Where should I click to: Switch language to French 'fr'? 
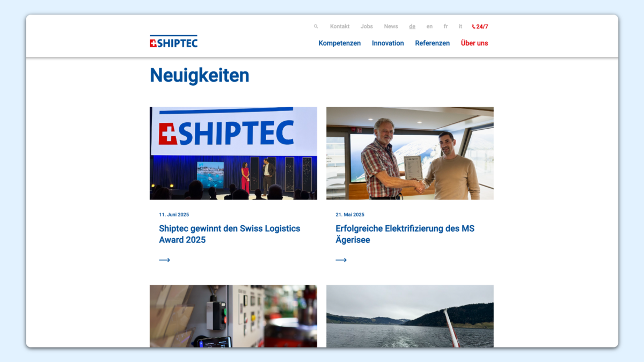tap(445, 26)
